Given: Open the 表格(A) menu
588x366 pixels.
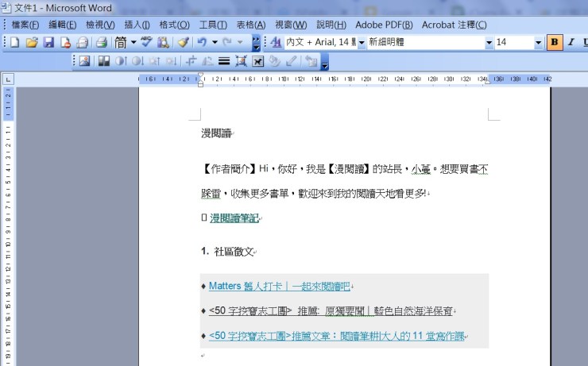Looking at the screenshot, I should click(x=251, y=25).
